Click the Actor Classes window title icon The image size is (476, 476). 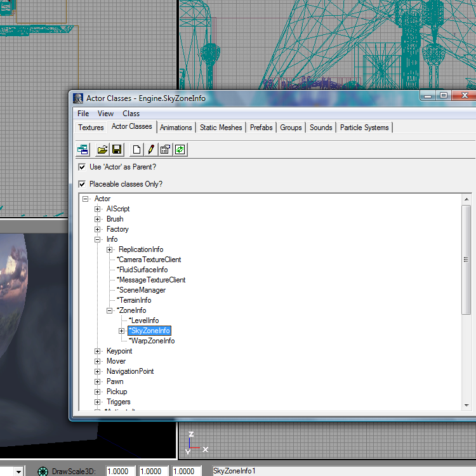click(78, 98)
